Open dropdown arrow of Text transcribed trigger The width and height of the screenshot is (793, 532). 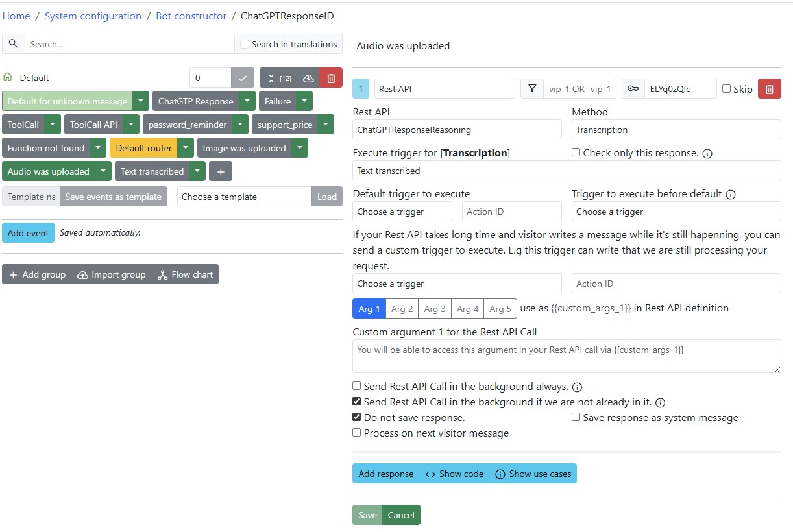pos(198,171)
